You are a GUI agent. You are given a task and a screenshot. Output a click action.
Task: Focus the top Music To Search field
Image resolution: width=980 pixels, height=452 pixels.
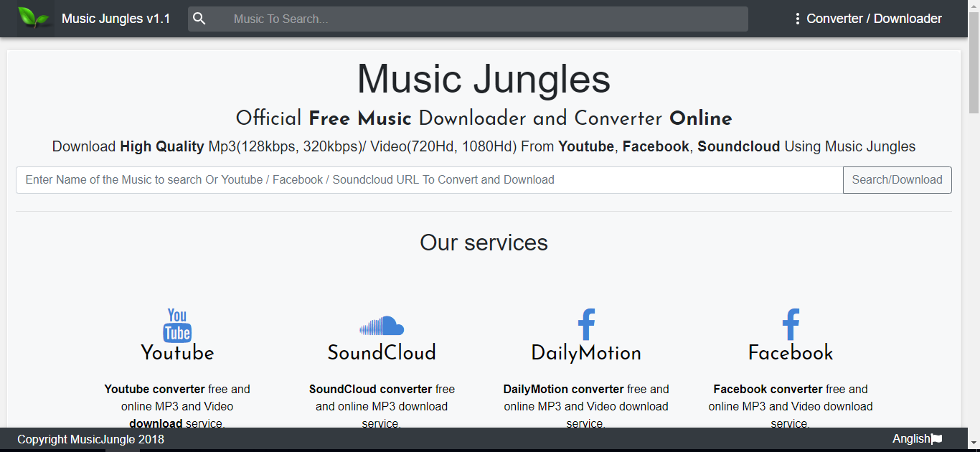[x=468, y=19]
